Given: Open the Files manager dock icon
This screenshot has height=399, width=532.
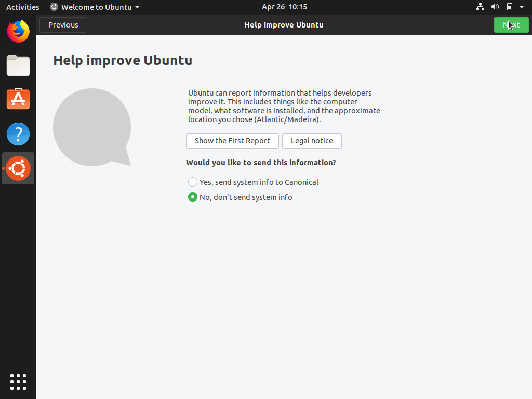Looking at the screenshot, I should point(18,65).
